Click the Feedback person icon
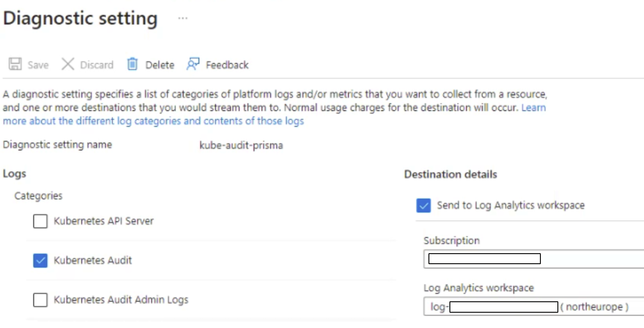644x328 pixels. coord(193,64)
